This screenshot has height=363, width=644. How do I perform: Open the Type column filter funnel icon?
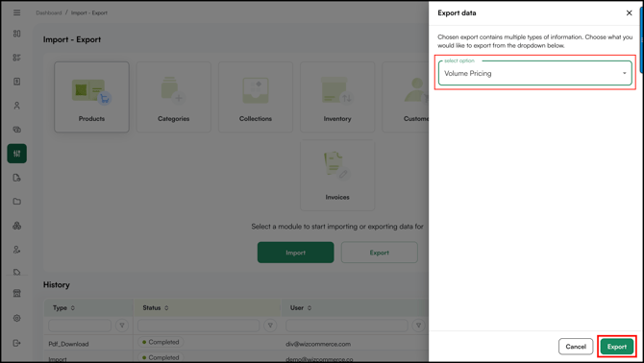coord(122,326)
